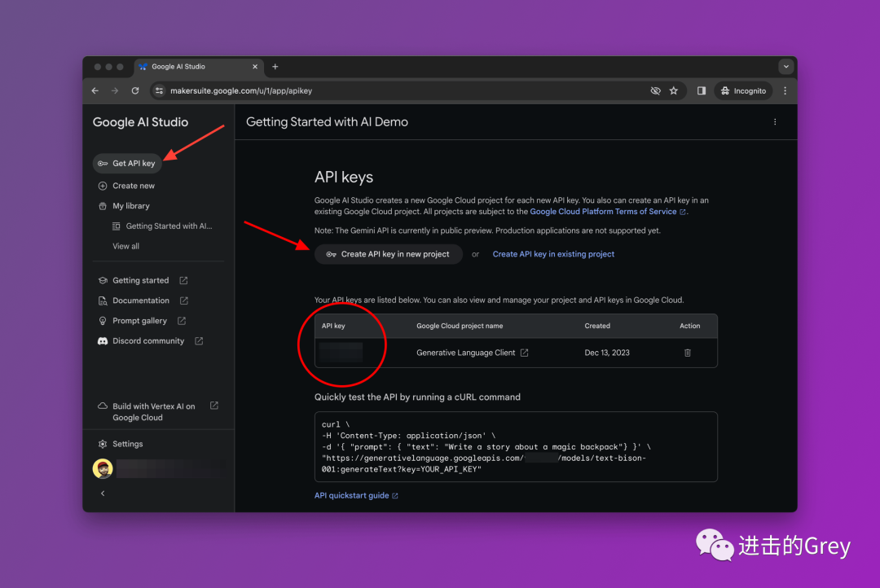Click the Discord community external-link icon
This screenshot has height=588, width=880.
coord(199,340)
